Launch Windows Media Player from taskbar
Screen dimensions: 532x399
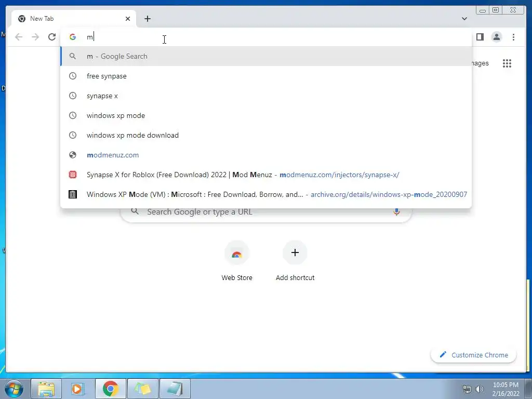point(78,389)
